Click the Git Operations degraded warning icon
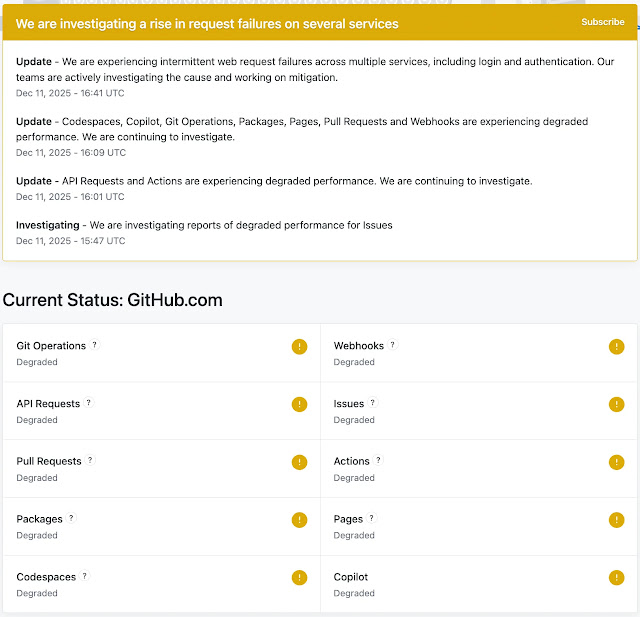The image size is (640, 617). click(299, 347)
